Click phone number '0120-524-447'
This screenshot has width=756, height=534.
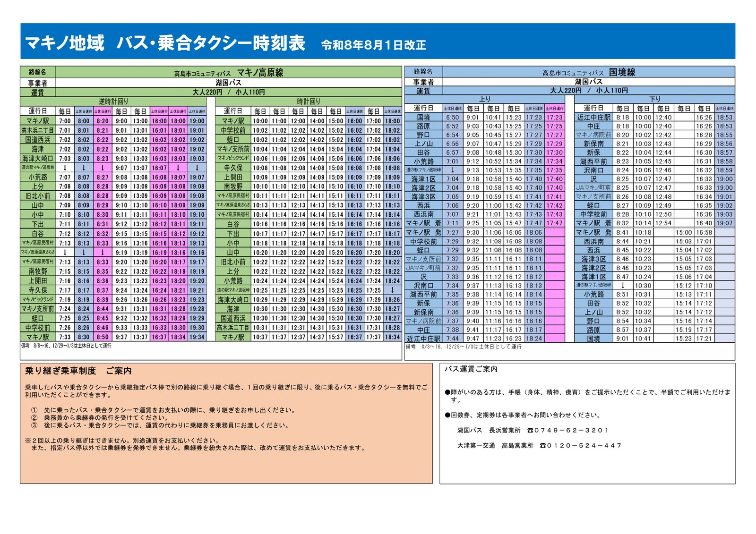tap(581, 445)
